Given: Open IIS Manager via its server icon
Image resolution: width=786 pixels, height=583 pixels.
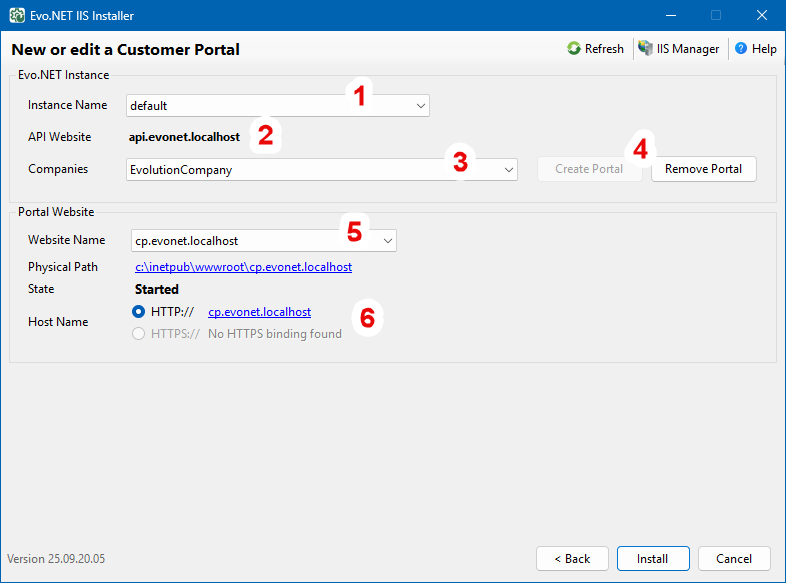Looking at the screenshot, I should click(x=647, y=49).
